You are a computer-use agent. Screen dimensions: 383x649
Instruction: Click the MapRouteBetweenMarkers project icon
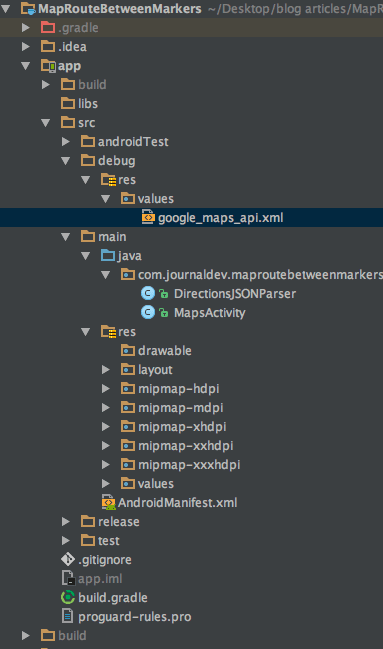28,8
